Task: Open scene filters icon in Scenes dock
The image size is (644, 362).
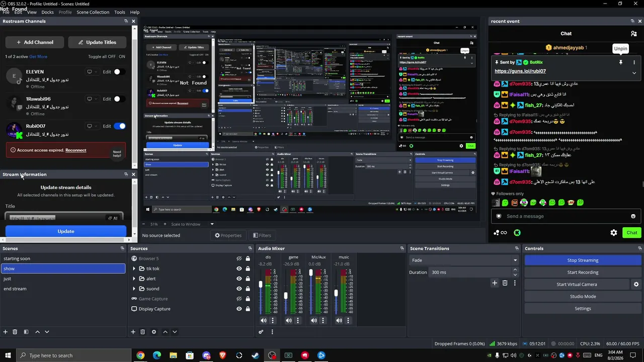Action: tap(26, 332)
